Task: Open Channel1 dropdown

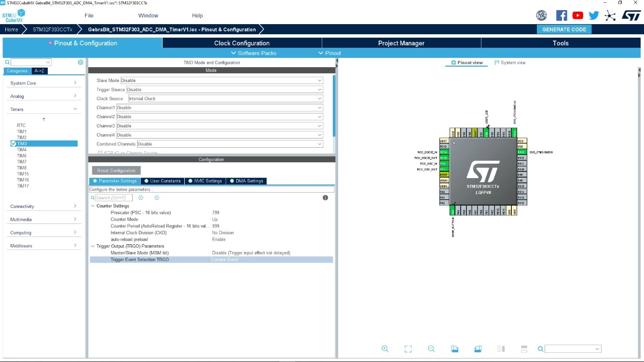Action: point(219,108)
